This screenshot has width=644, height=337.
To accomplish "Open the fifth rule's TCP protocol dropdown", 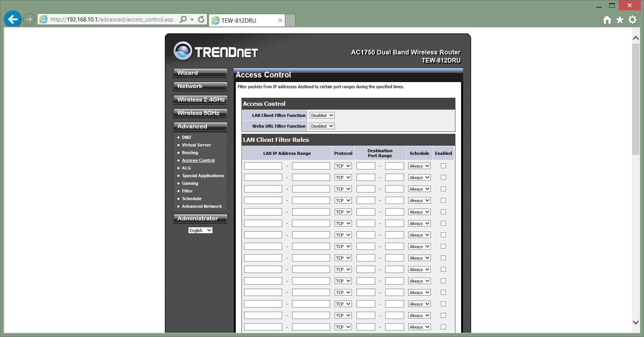I will pos(343,212).
